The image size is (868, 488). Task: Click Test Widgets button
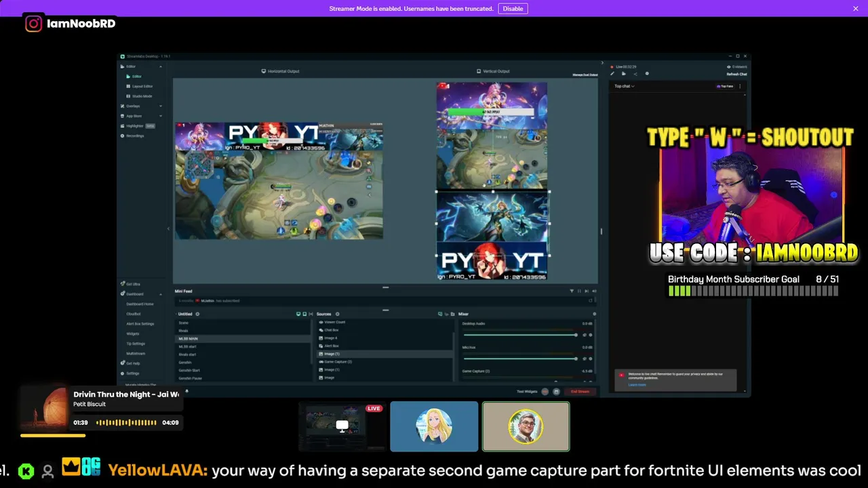[527, 391]
